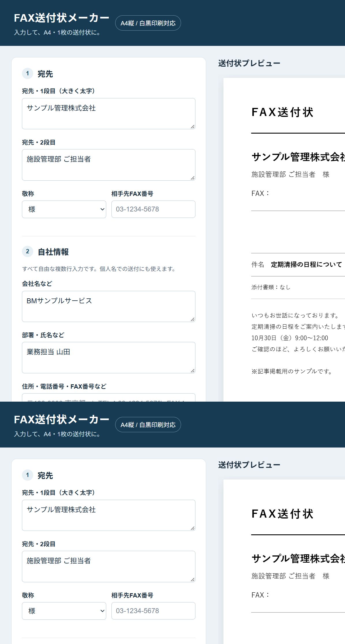Click the lower preview's FAX送付状 title
Viewport: 345px width, 644px height.
click(282, 514)
